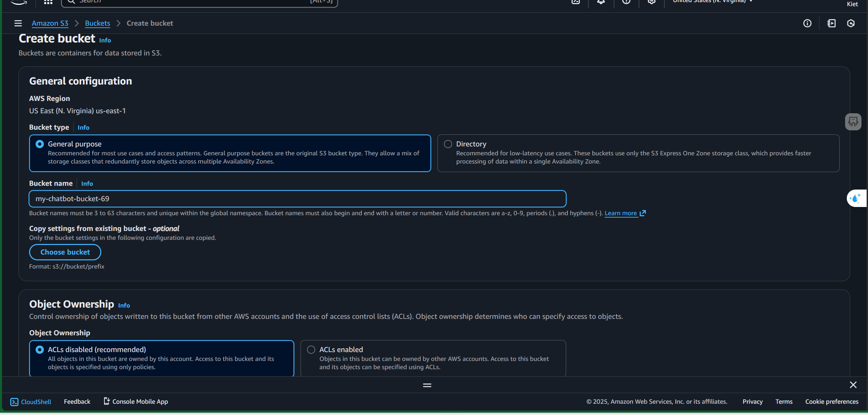The width and height of the screenshot is (868, 415).
Task: Select ACLs disabled (recommended) option
Action: tap(40, 350)
